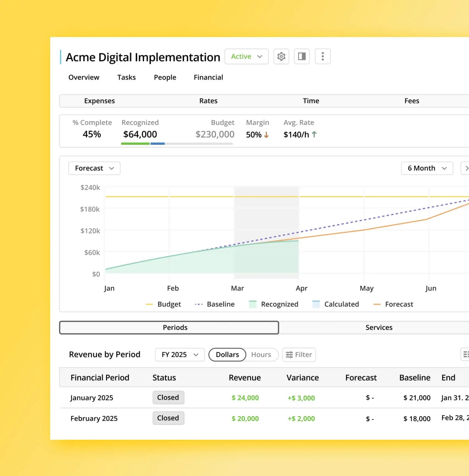This screenshot has height=476, width=469.
Task: Open the FY 2025 fiscal year selector
Action: tap(179, 355)
